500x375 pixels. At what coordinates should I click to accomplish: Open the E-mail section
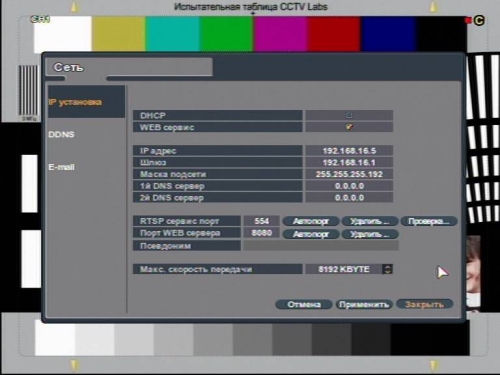coord(61,167)
